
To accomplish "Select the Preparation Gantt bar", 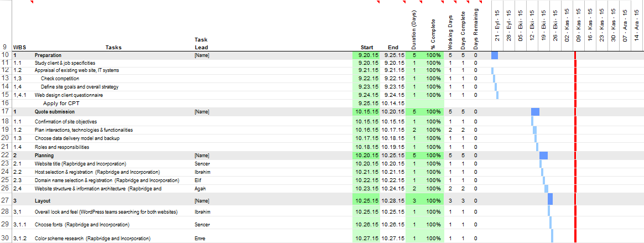I will [x=494, y=55].
